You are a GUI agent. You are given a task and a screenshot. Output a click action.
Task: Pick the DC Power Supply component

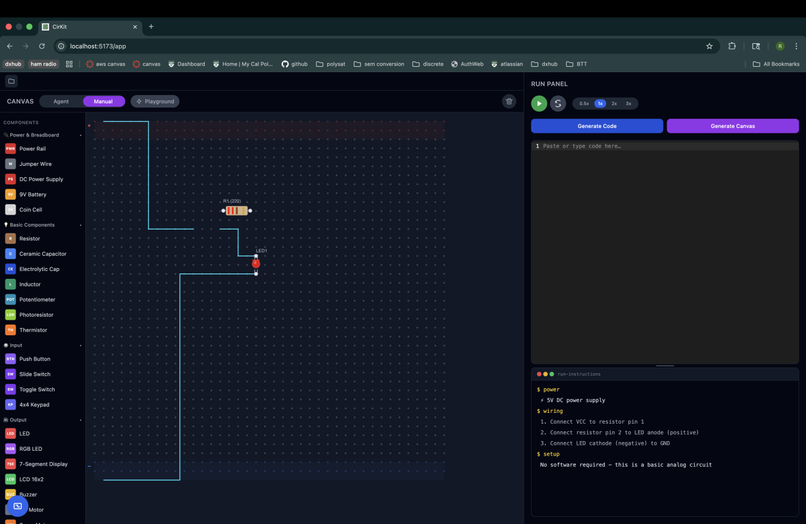[41, 179]
